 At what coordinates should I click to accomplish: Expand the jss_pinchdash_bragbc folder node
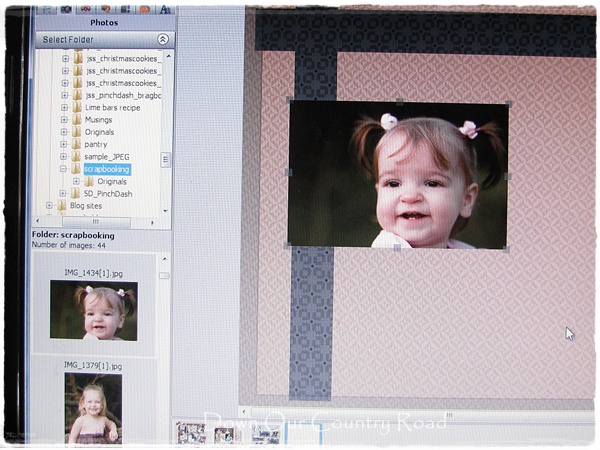(65, 95)
